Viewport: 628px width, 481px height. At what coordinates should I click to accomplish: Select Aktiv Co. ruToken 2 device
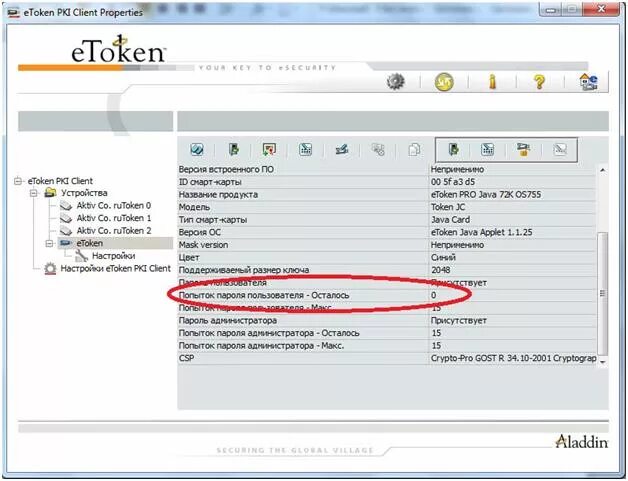(114, 231)
